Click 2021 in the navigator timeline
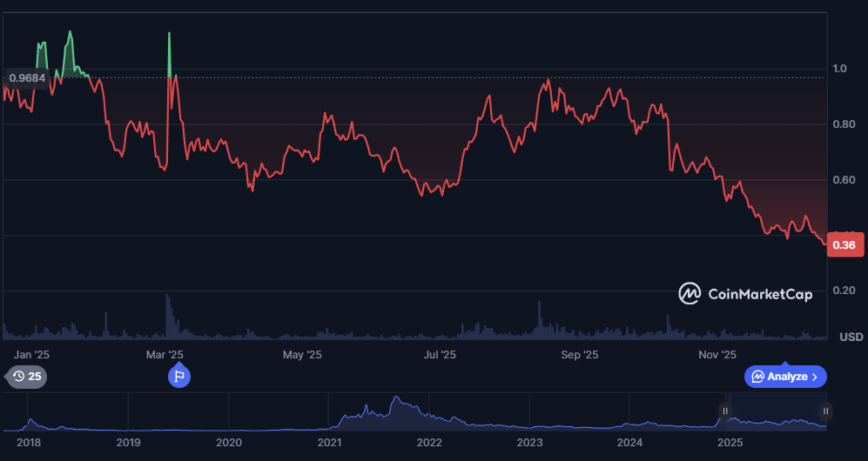 (x=329, y=443)
